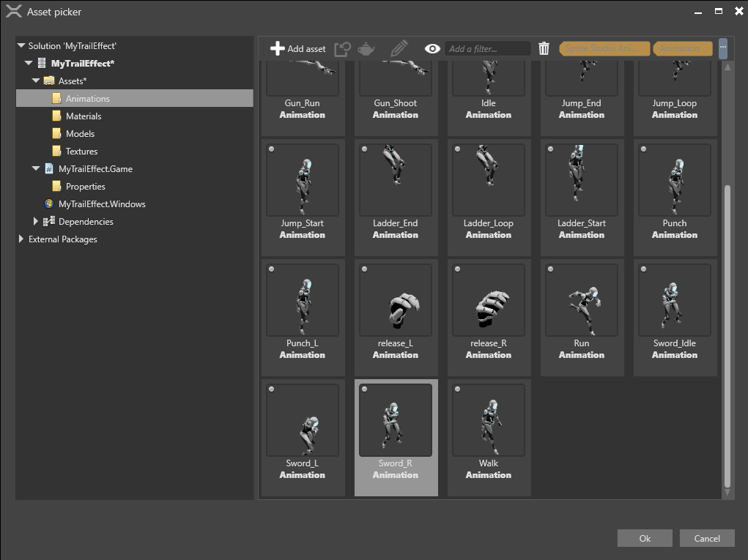Delete selection using the trash icon

click(543, 48)
